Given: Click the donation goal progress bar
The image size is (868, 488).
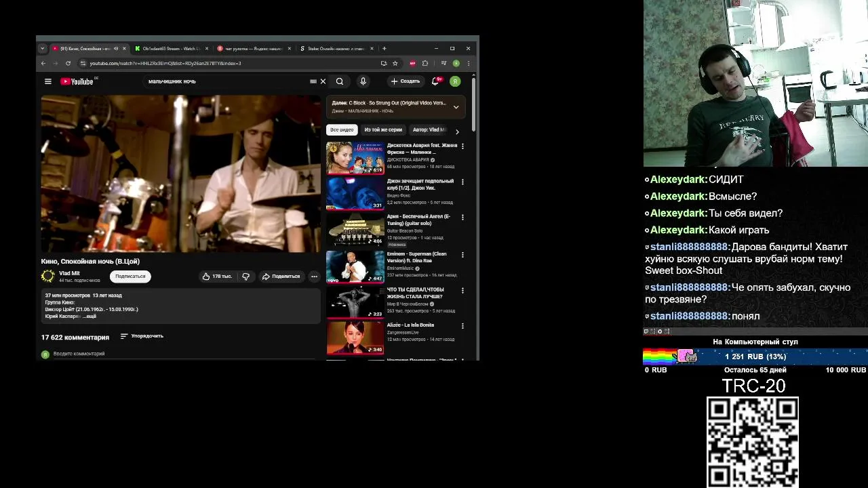Looking at the screenshot, I should 755,357.
